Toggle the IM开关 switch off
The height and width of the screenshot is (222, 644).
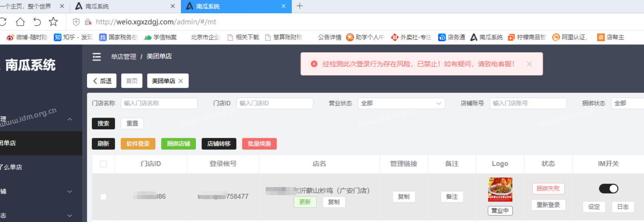click(608, 189)
